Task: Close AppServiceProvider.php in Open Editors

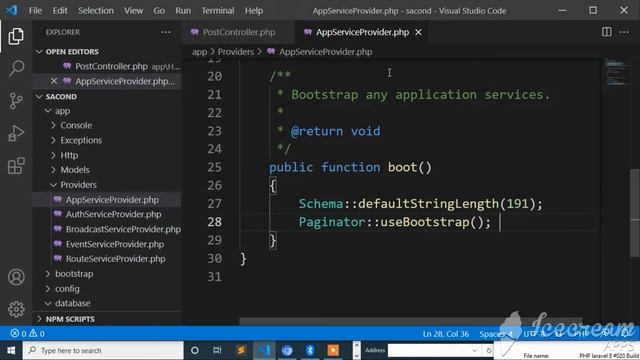Action: [x=54, y=81]
